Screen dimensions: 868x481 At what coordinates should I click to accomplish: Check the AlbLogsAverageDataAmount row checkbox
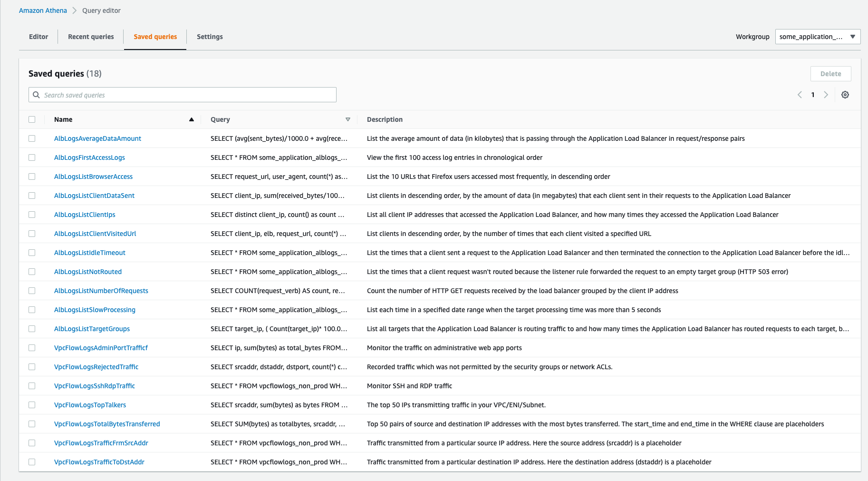(x=32, y=138)
